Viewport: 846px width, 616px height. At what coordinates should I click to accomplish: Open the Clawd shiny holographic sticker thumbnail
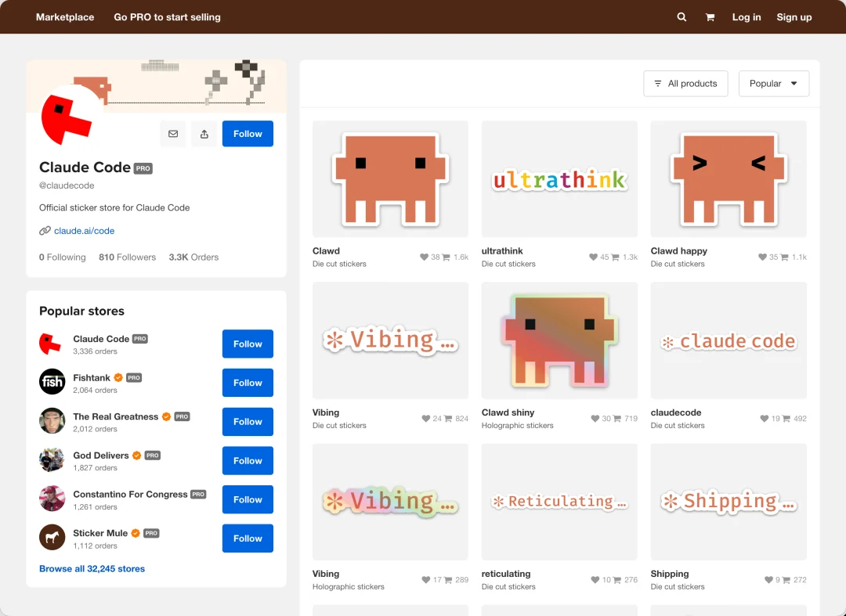[559, 340]
